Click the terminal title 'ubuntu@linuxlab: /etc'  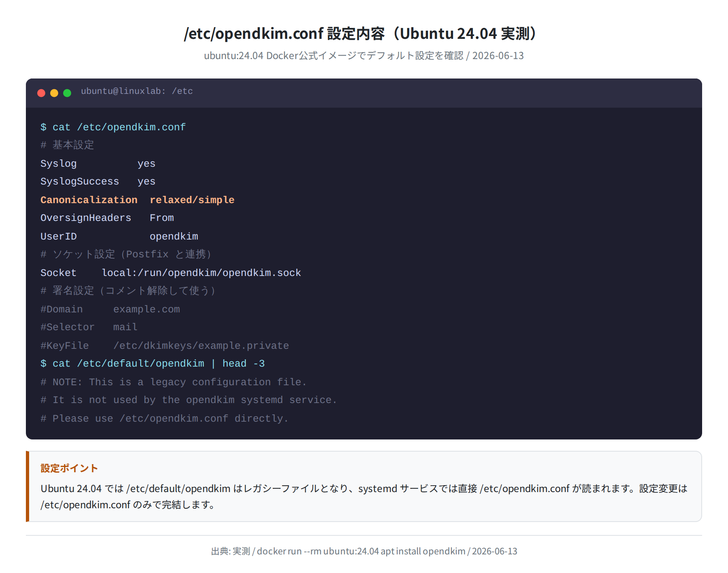pyautogui.click(x=137, y=91)
